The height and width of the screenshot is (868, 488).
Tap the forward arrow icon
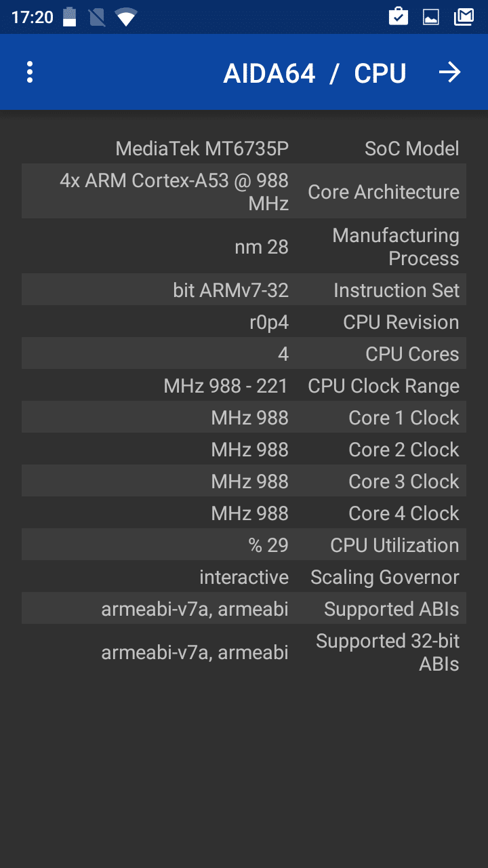click(x=449, y=73)
